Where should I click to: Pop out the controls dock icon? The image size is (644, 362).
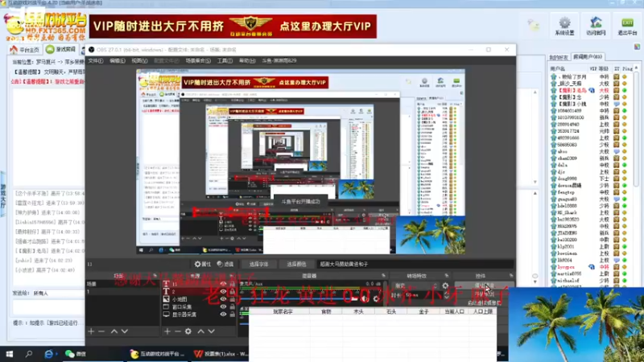pos(511,275)
